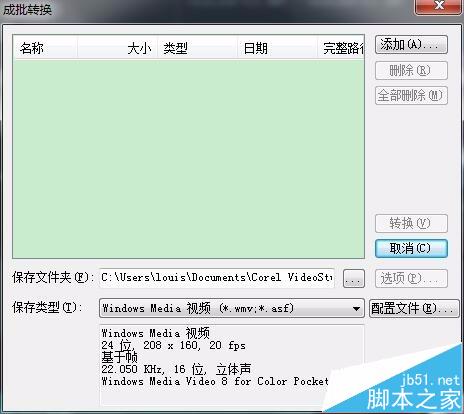Sort by the 名称 column header
464x414 pixels.
coord(45,48)
